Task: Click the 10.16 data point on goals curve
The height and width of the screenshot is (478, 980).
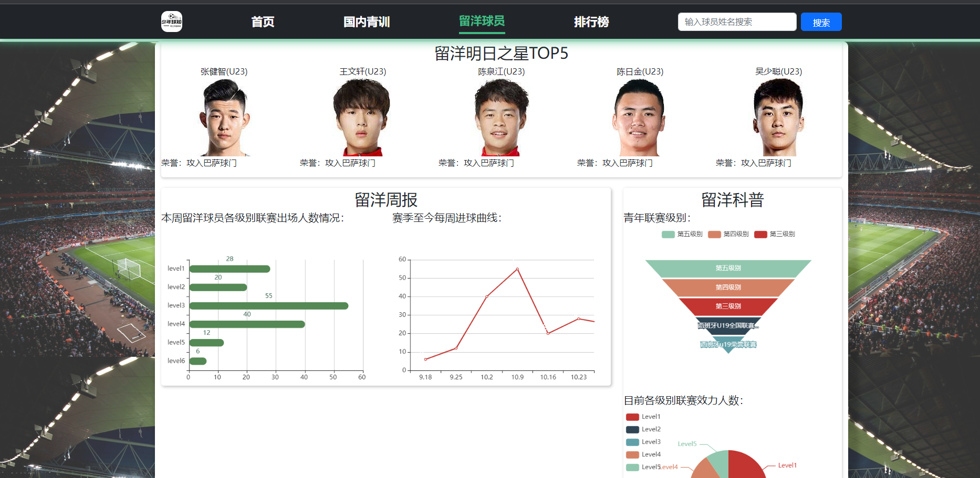Action: point(548,333)
